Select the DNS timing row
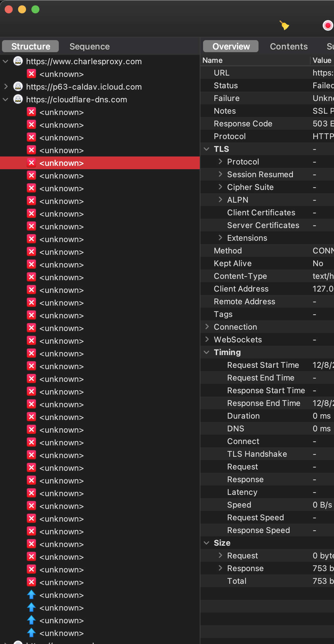The image size is (334, 644). coord(267,428)
